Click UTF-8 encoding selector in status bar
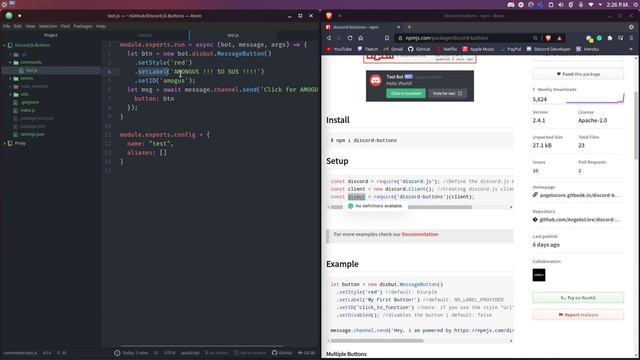640x360 pixels. pyautogui.click(x=169, y=353)
